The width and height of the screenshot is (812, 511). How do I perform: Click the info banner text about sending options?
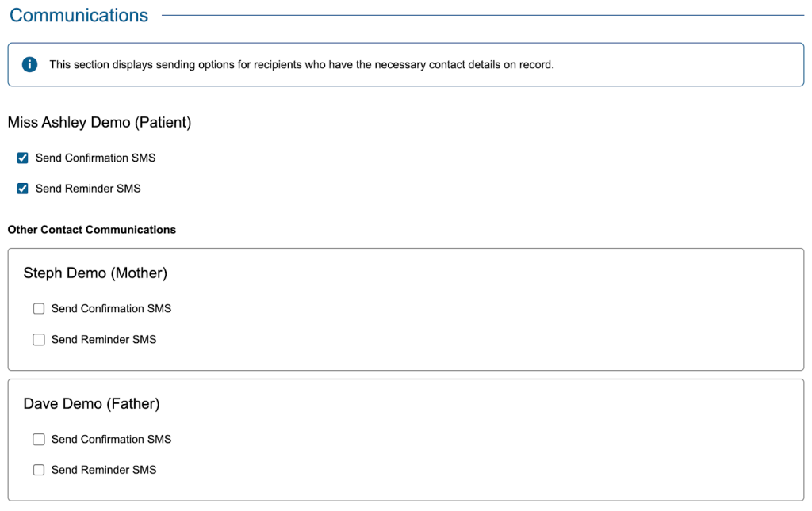pyautogui.click(x=301, y=65)
